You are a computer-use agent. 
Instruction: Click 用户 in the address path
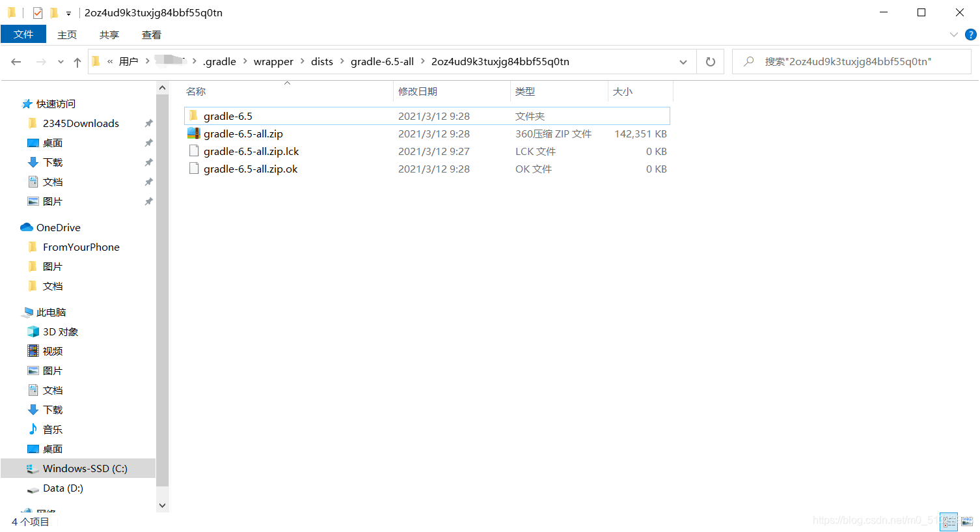pos(128,62)
